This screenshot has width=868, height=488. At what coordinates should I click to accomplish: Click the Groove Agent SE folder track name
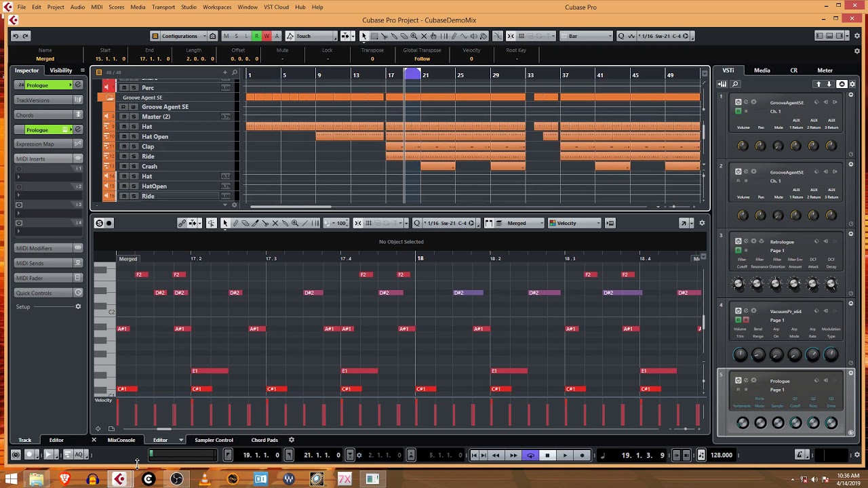142,98
